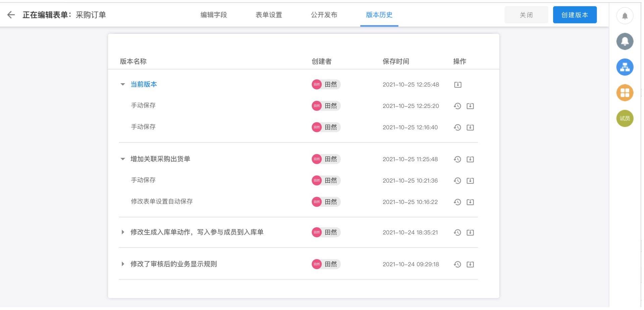Collapse the 当前版本 group

123,84
